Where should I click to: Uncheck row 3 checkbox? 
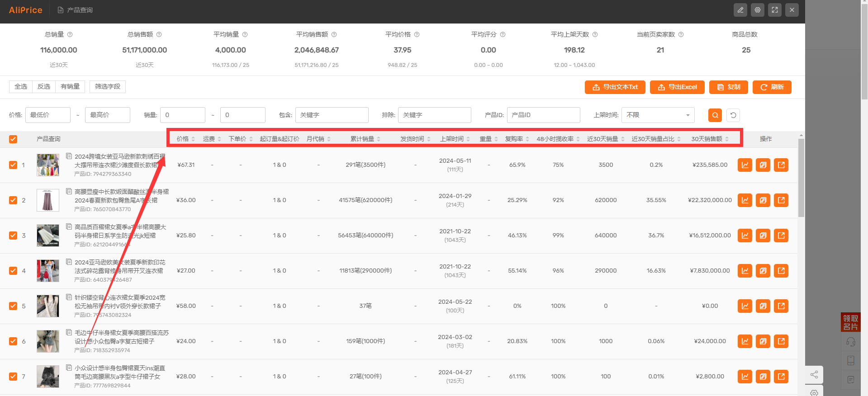pyautogui.click(x=13, y=236)
